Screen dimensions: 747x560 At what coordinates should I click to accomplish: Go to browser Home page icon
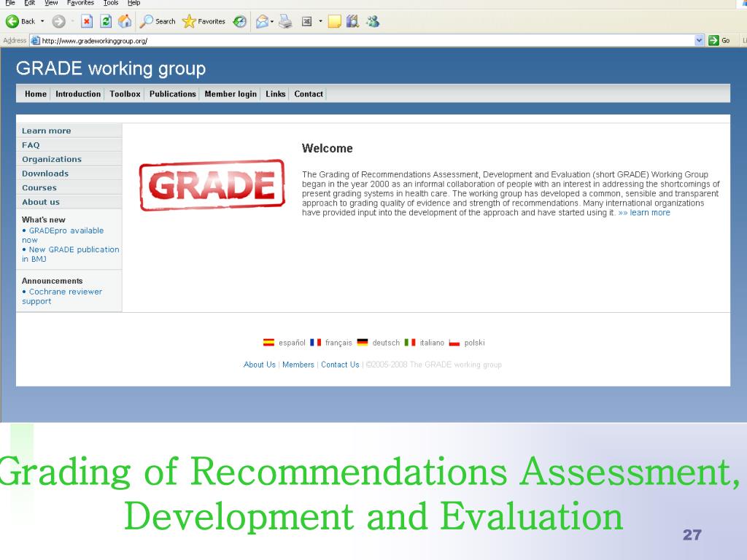point(125,21)
